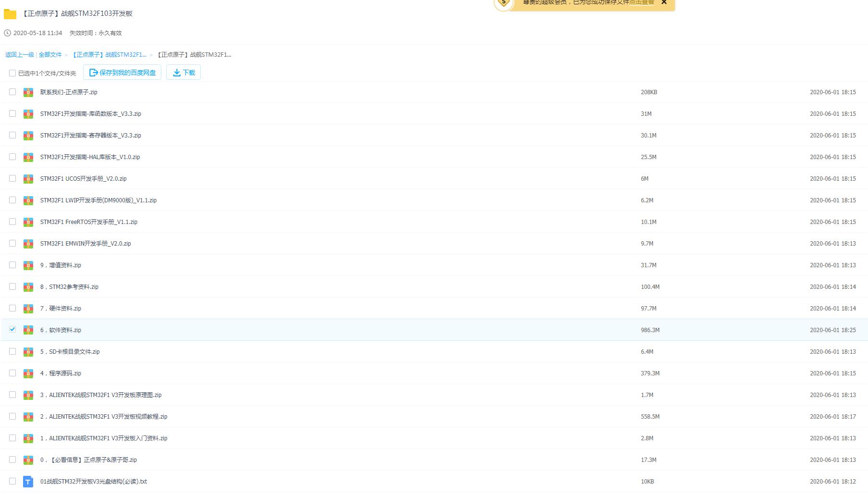Click the archive icon of the EMWIN开发手册 file
Image resolution: width=868 pixels, height=497 pixels.
coord(28,244)
